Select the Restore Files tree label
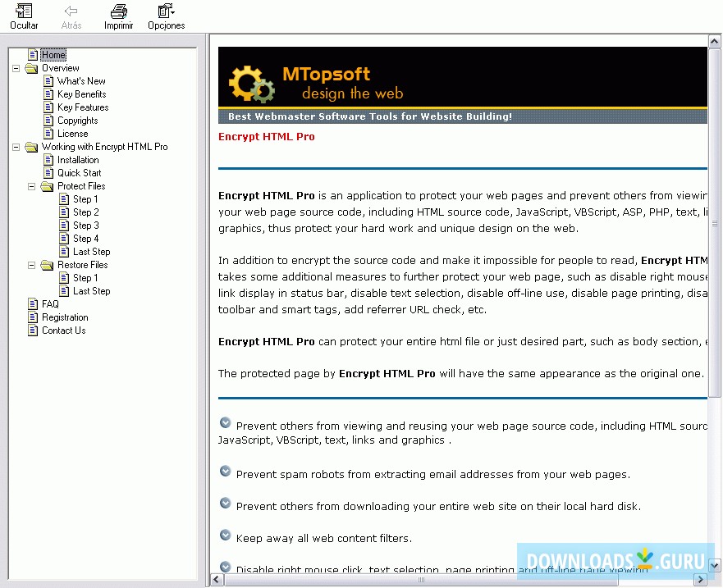Viewport: 723px width, 588px height. (83, 265)
